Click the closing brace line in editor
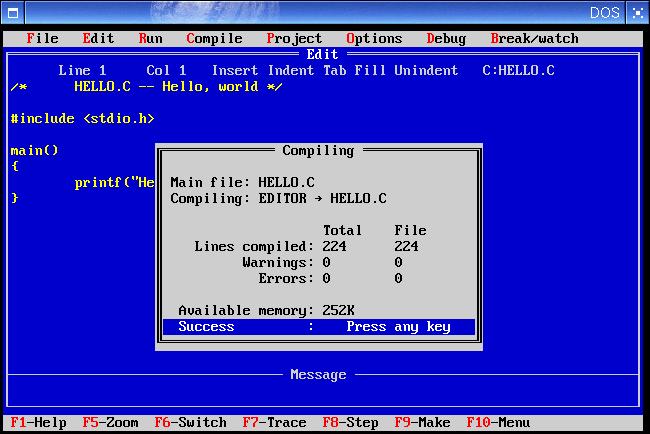Image resolution: width=650 pixels, height=434 pixels. 15,199
